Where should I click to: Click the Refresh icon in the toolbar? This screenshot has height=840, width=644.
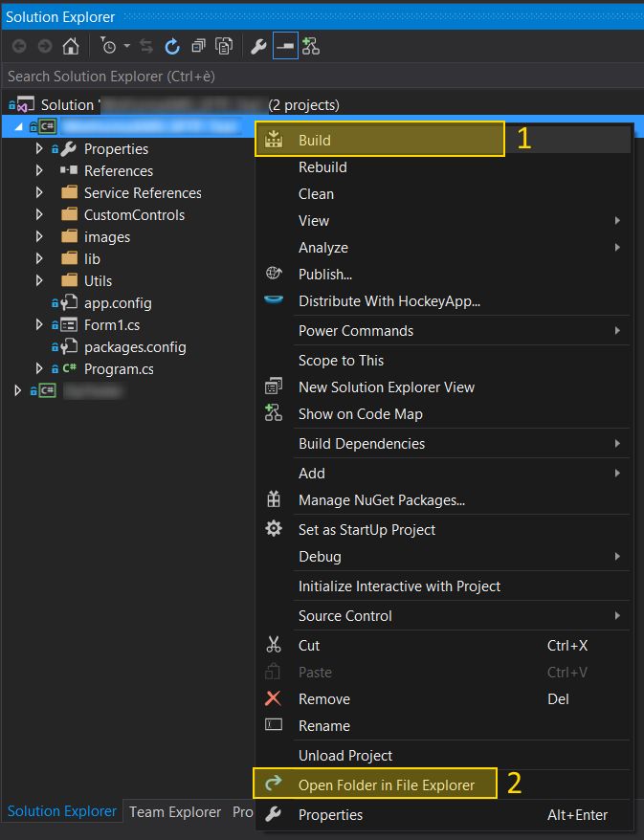172,47
